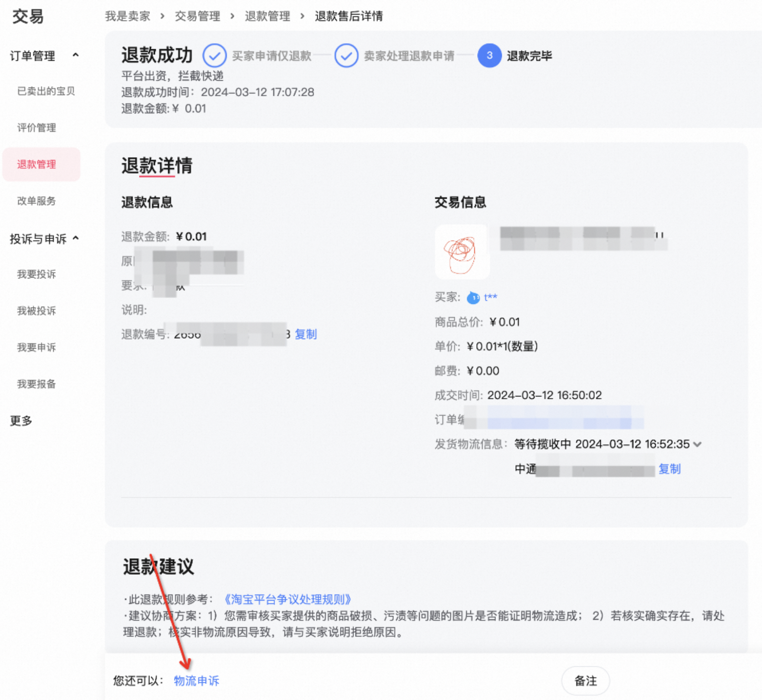Click the 备注 button
The width and height of the screenshot is (762, 700).
[585, 681]
